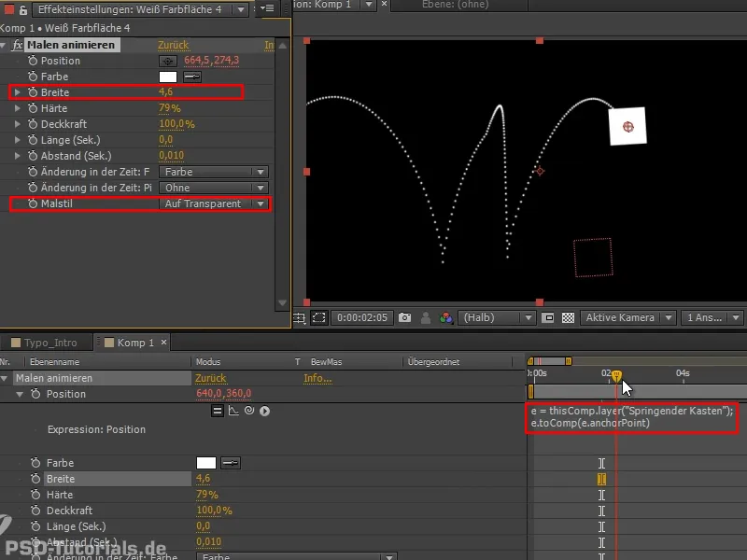This screenshot has width=747, height=560.
Task: Show last snapshot icon
Action: [426, 317]
